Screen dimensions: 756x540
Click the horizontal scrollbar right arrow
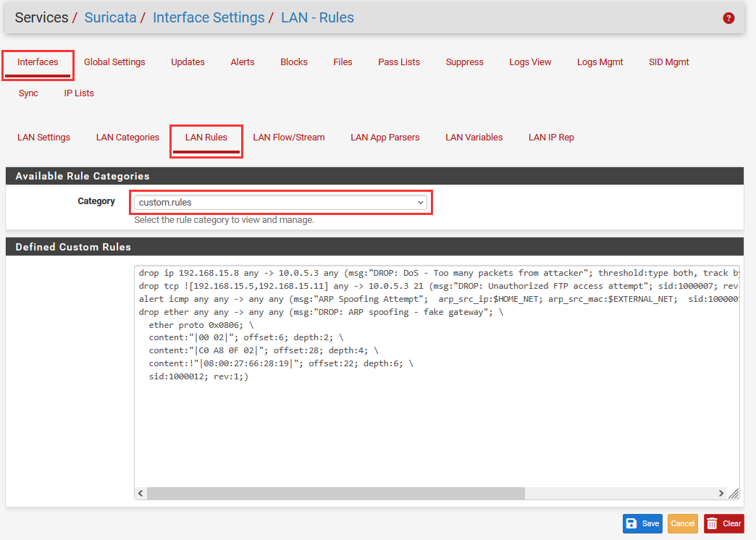(x=721, y=493)
